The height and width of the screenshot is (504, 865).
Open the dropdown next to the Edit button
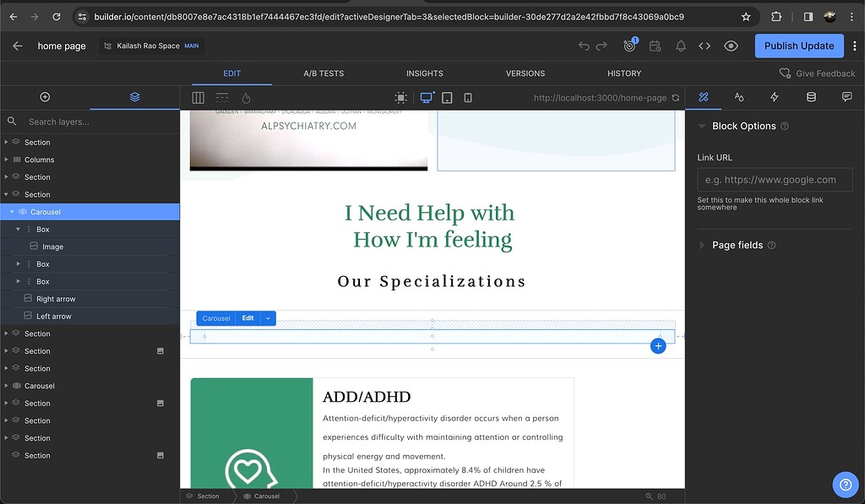point(267,318)
